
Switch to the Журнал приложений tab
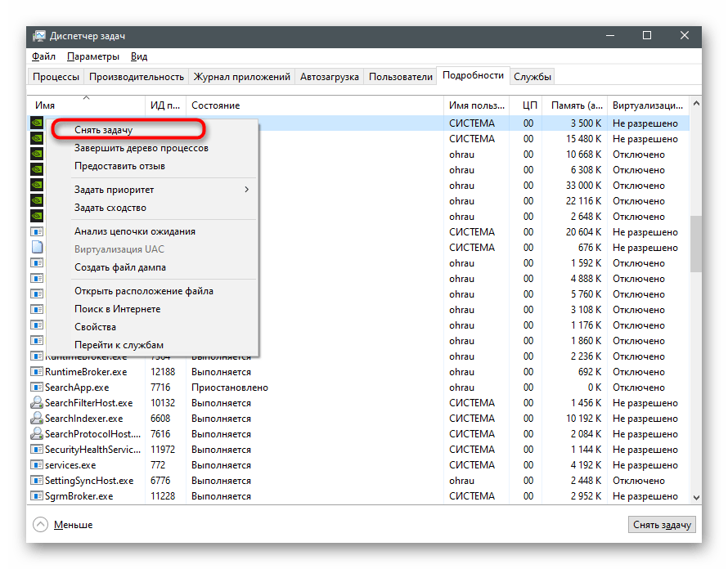[241, 77]
